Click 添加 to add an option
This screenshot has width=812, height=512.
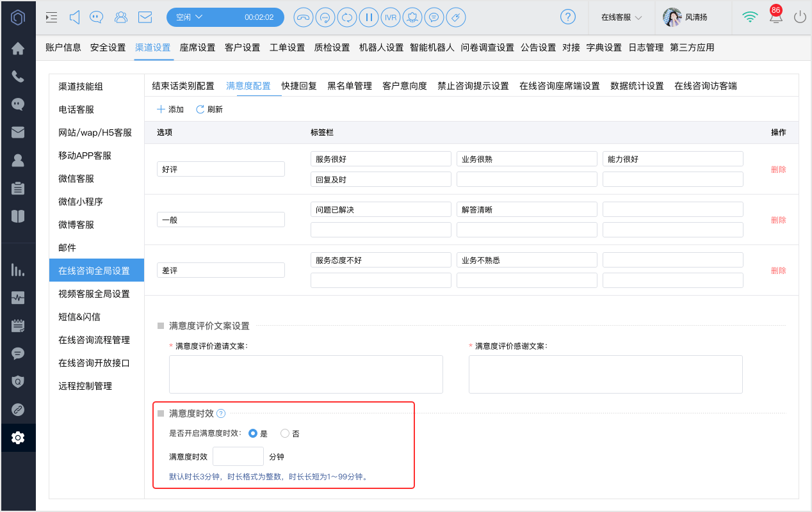coord(170,109)
